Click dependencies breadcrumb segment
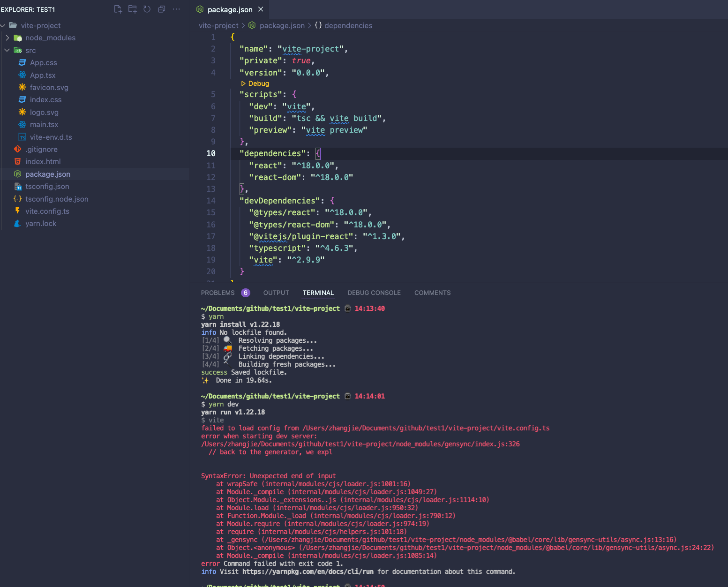The image size is (728, 587). tap(348, 25)
